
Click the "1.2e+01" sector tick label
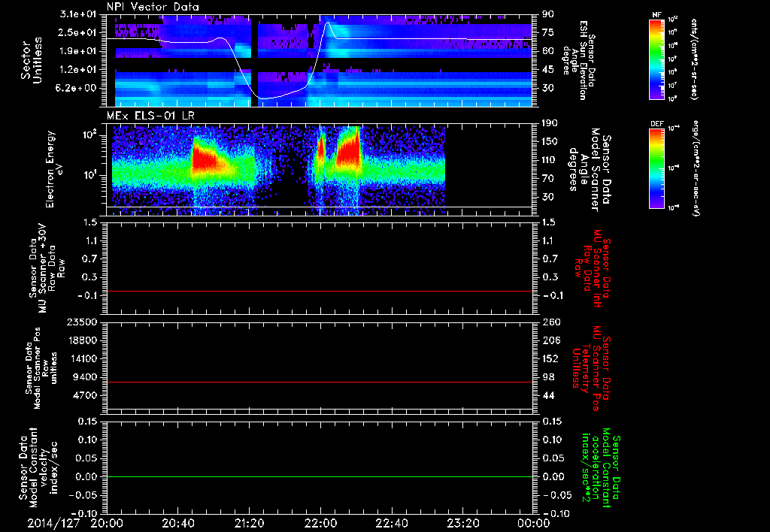point(78,70)
